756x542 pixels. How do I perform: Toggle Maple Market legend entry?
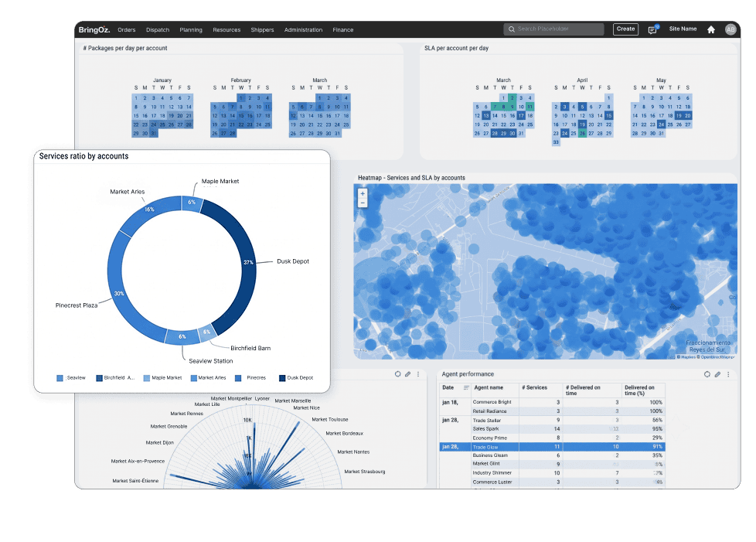click(x=162, y=378)
